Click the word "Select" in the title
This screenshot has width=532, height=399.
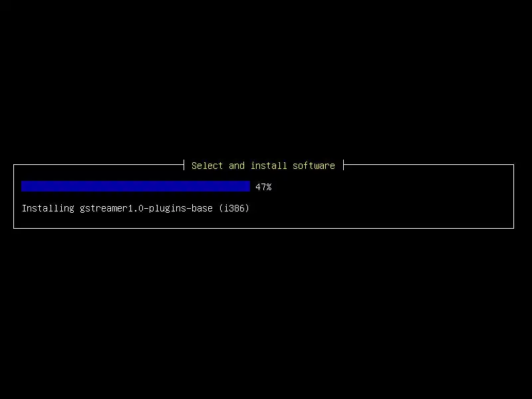point(207,166)
